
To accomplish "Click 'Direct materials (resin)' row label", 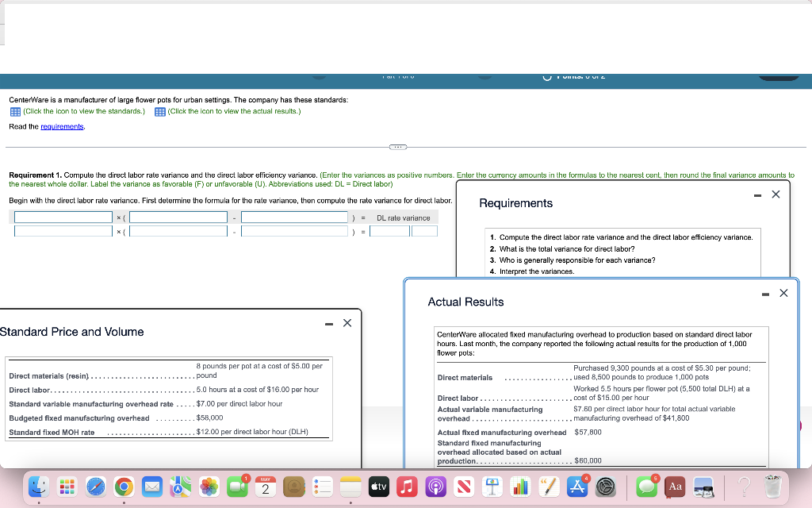I will 48,376.
